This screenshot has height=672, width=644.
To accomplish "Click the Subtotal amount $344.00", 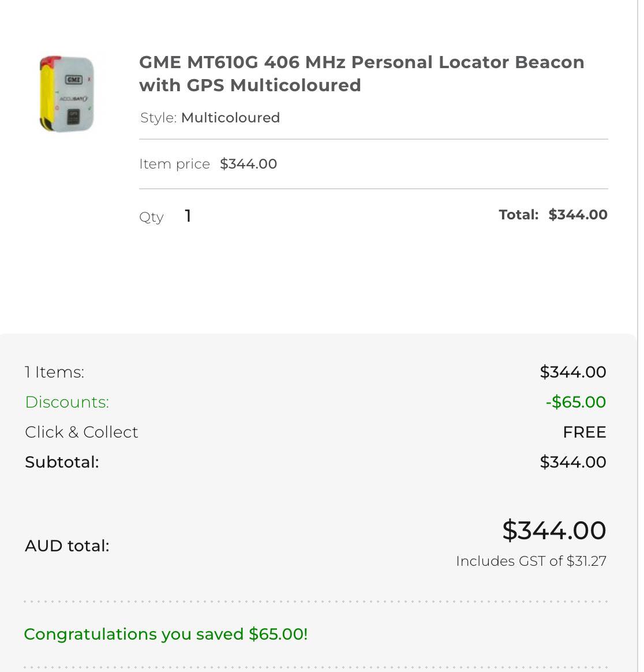I will click(572, 462).
